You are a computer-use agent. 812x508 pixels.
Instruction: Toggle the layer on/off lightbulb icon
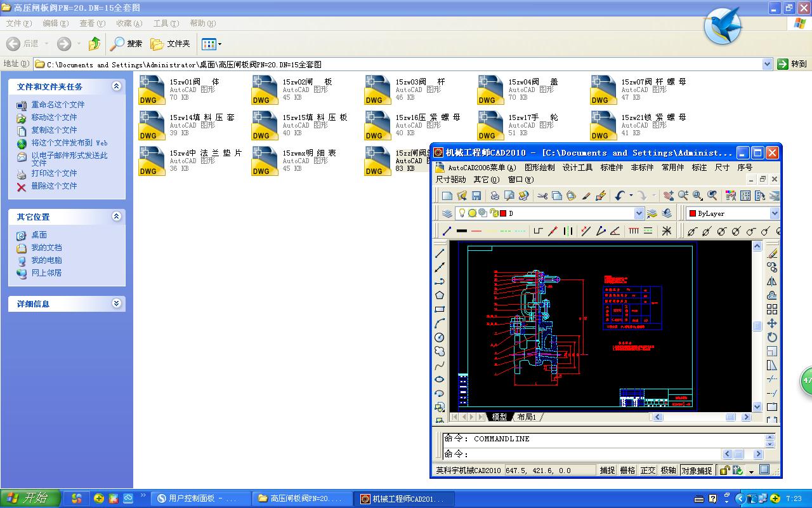click(462, 213)
